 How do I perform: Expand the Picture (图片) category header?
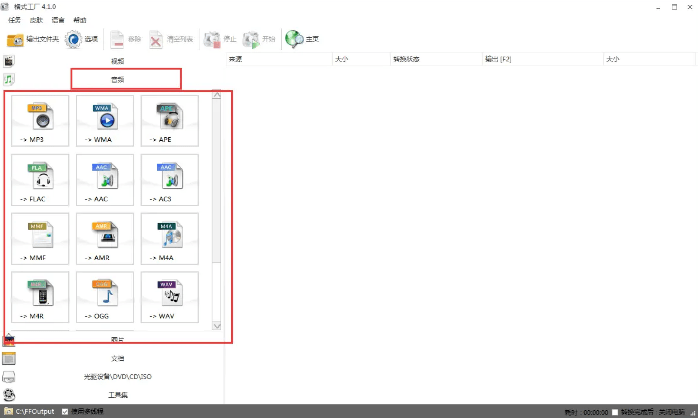click(x=118, y=340)
